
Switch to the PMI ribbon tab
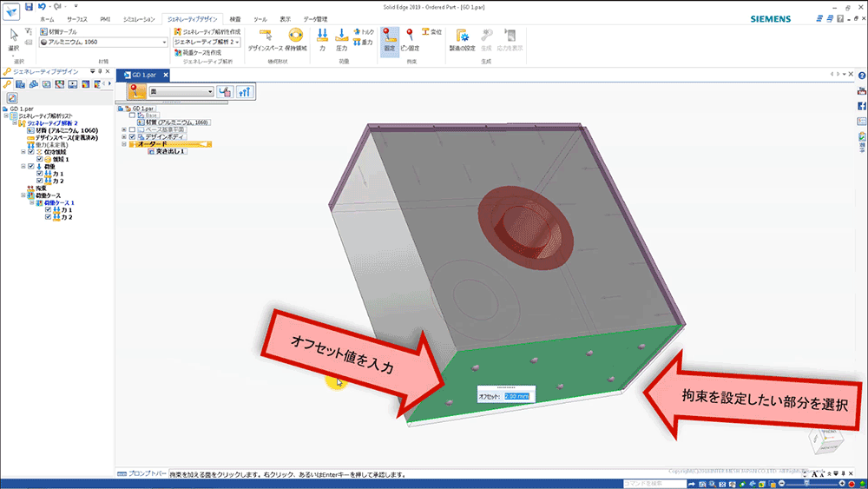coord(105,19)
